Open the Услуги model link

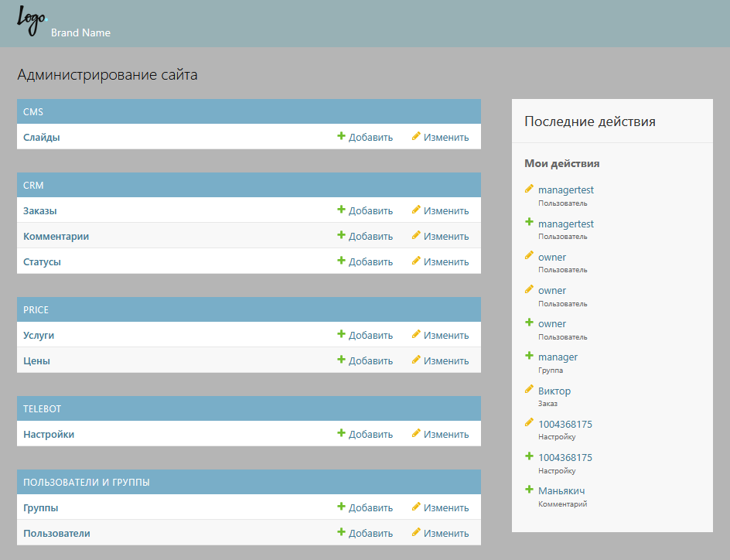pyautogui.click(x=39, y=335)
